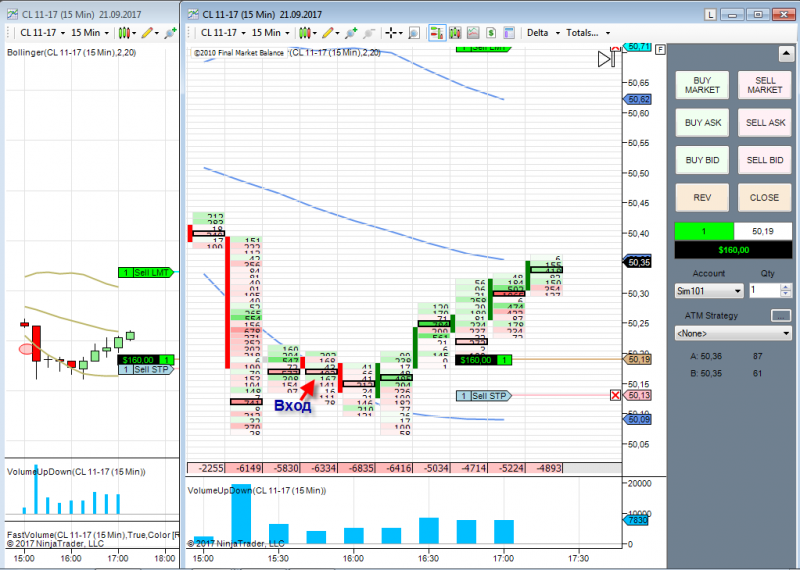The image size is (800, 570).
Task: Click the SELL MARKET button
Action: [765, 85]
